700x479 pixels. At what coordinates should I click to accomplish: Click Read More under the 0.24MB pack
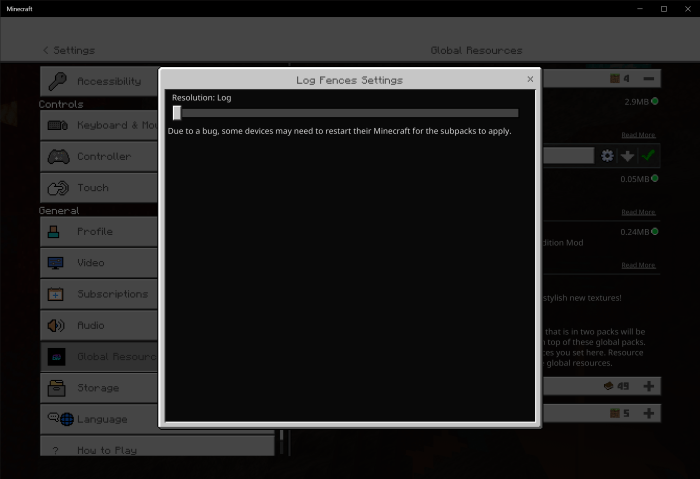coord(638,265)
